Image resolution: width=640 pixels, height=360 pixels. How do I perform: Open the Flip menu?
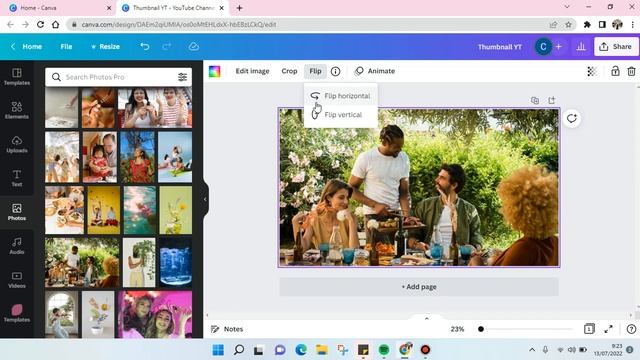pos(315,71)
